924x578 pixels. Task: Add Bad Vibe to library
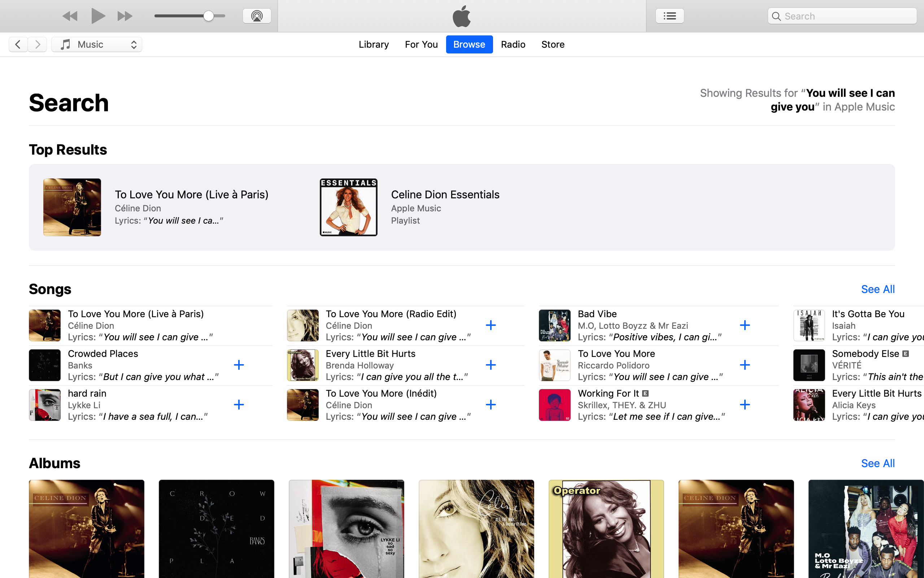click(x=745, y=325)
